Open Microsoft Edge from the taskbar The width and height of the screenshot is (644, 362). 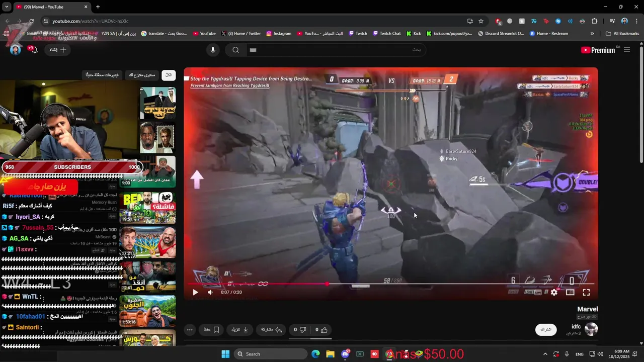tap(315, 354)
